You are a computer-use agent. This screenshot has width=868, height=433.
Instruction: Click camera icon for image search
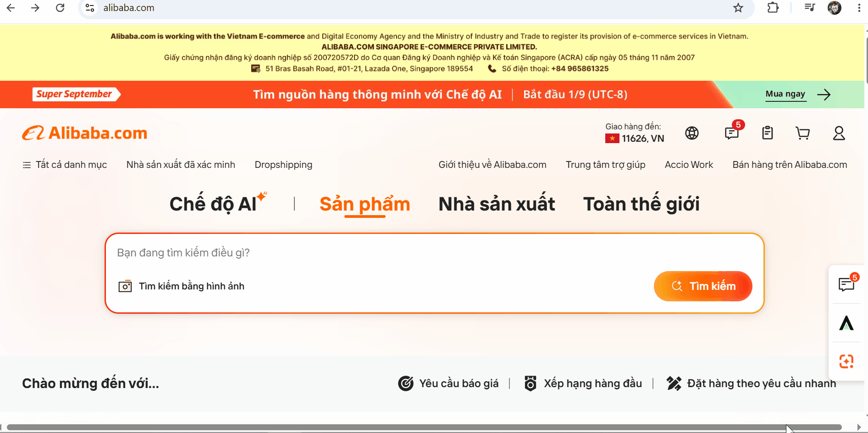click(x=125, y=286)
